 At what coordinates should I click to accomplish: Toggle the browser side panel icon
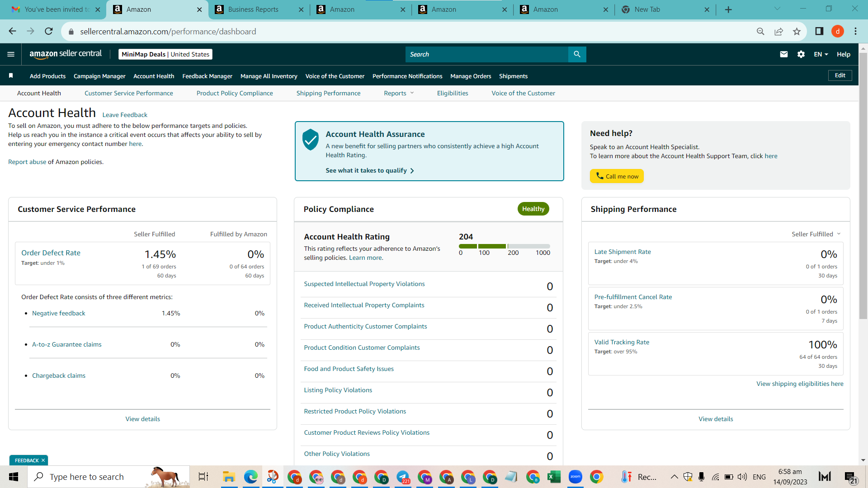(819, 31)
